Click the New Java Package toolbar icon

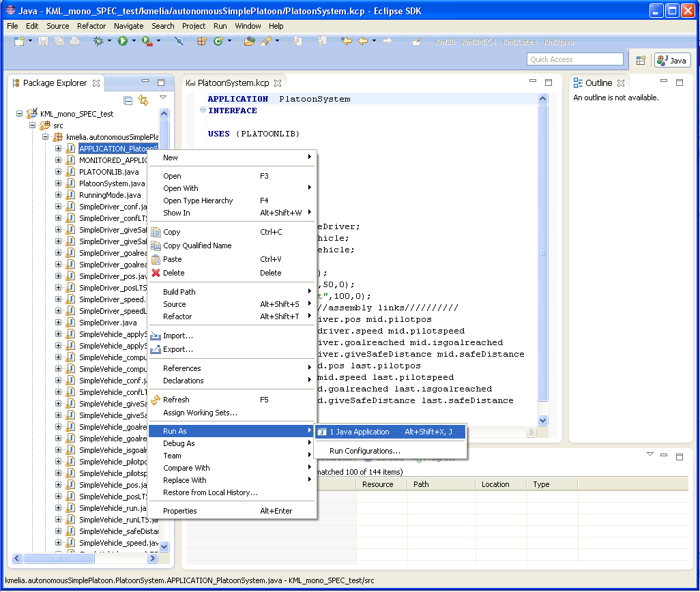click(201, 42)
